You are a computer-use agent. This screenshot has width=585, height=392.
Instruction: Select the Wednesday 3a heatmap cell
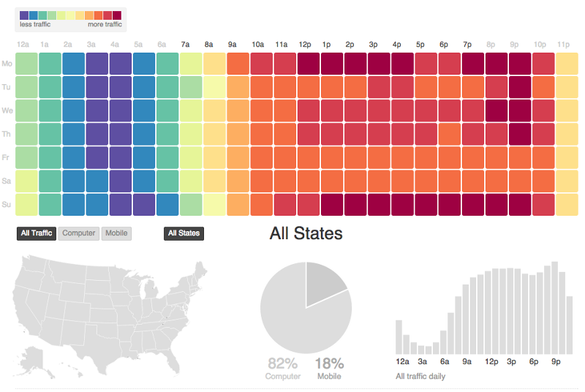click(x=97, y=110)
